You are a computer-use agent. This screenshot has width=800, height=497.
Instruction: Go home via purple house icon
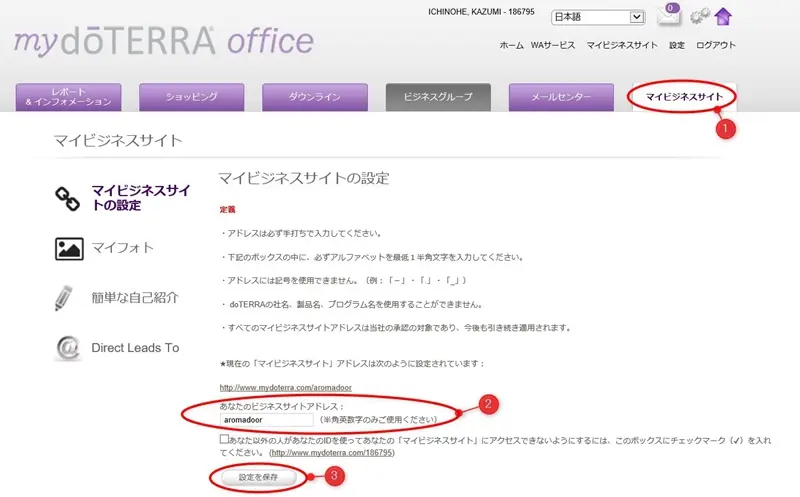[723, 16]
